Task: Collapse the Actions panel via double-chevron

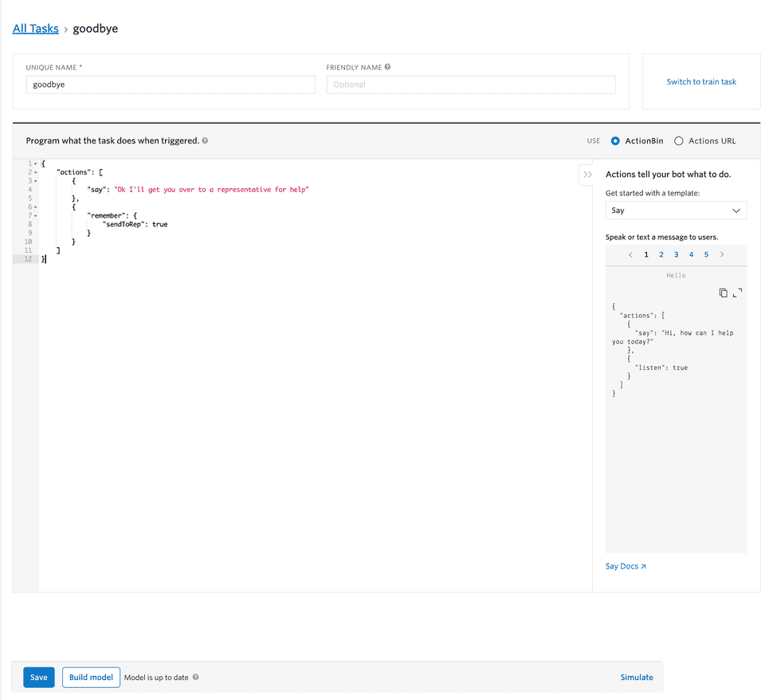Action: [x=586, y=174]
